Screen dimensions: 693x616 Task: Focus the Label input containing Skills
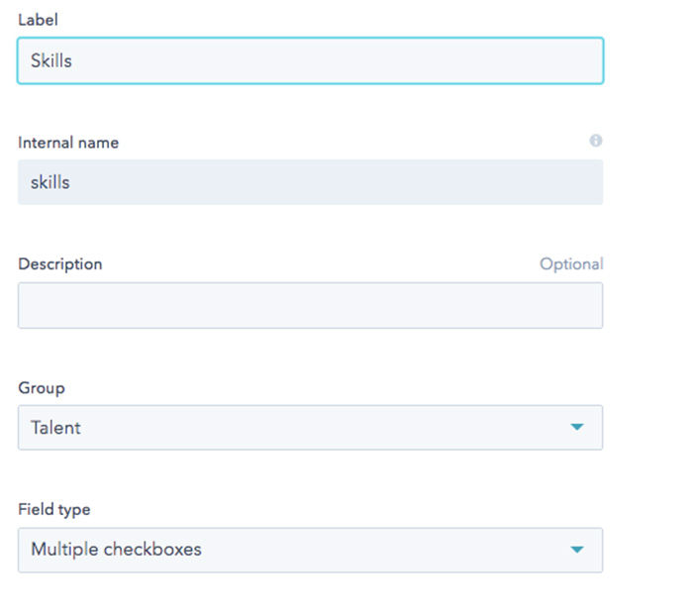[310, 60]
